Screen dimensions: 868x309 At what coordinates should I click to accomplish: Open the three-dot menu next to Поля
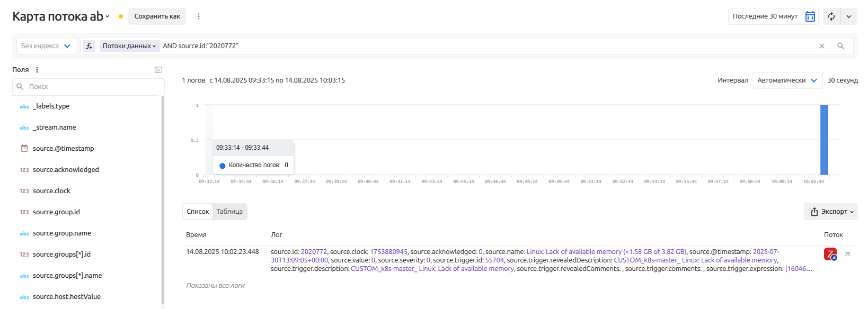click(37, 70)
